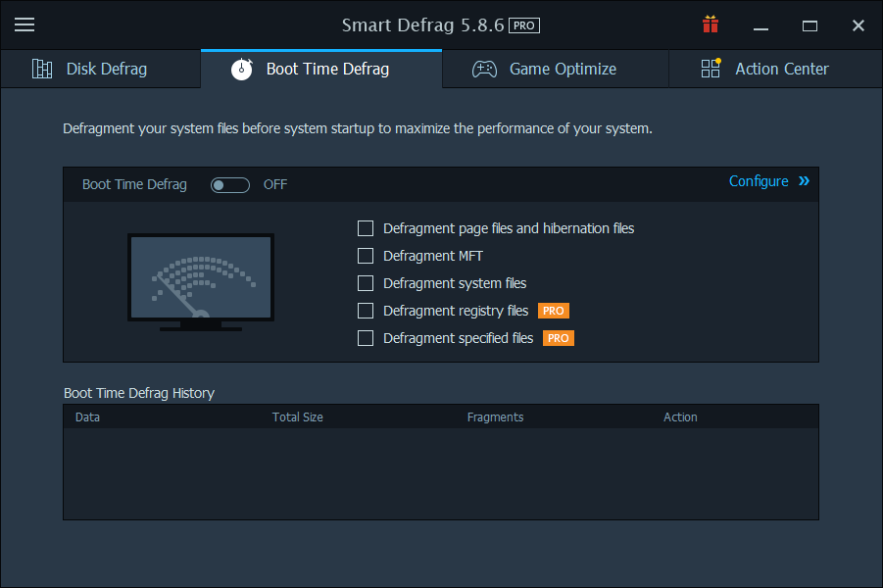Click the PRO label in the title bar
883x588 pixels.
524,25
